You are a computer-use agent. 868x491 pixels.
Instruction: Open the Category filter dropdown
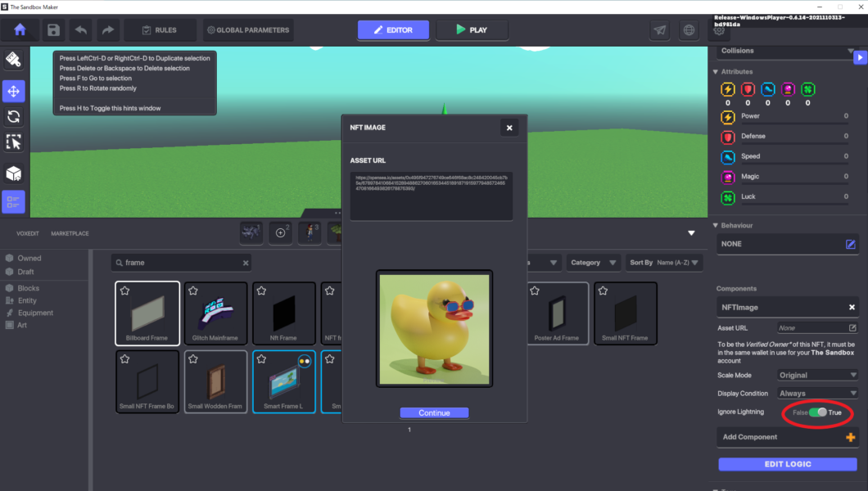(x=593, y=263)
